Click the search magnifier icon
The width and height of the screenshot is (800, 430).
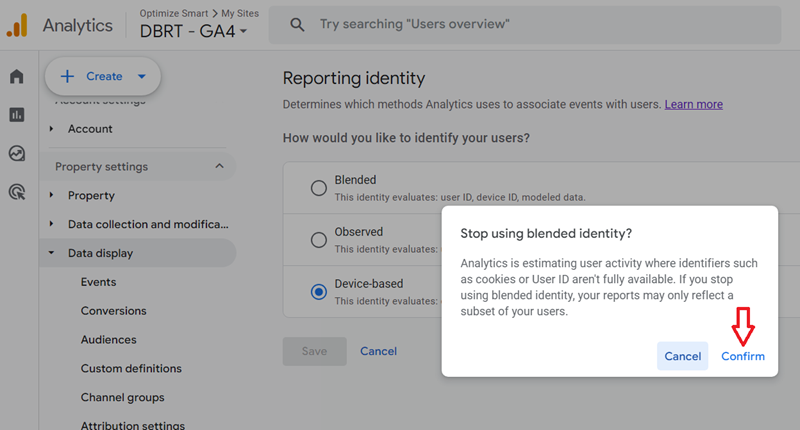[297, 24]
